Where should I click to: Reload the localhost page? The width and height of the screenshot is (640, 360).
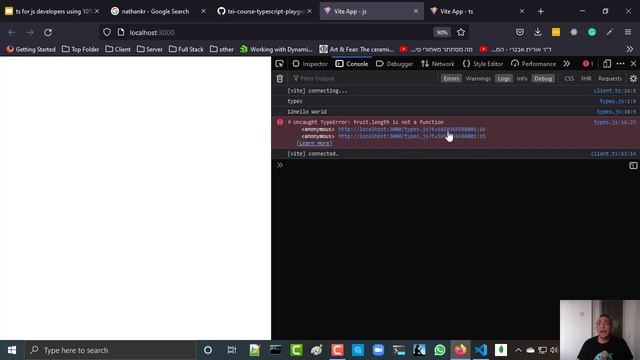click(48, 32)
